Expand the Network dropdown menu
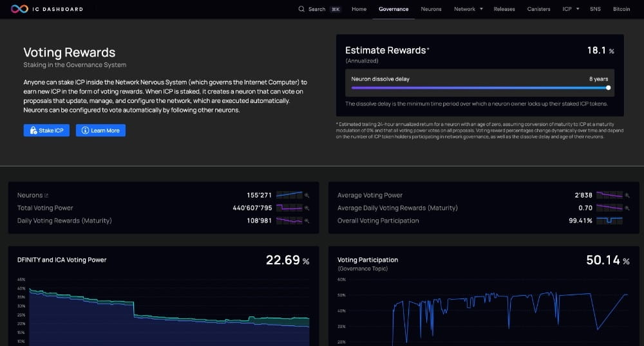Screen dimensions: 644x346 coord(468,9)
